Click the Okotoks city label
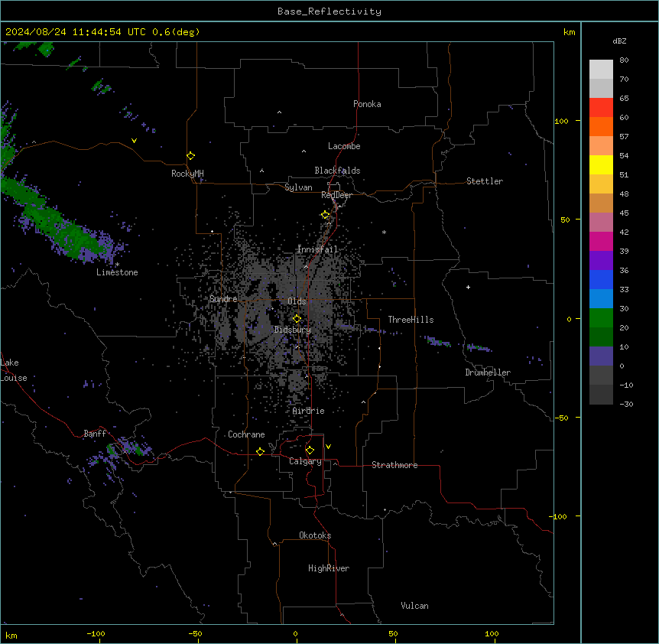 point(315,535)
